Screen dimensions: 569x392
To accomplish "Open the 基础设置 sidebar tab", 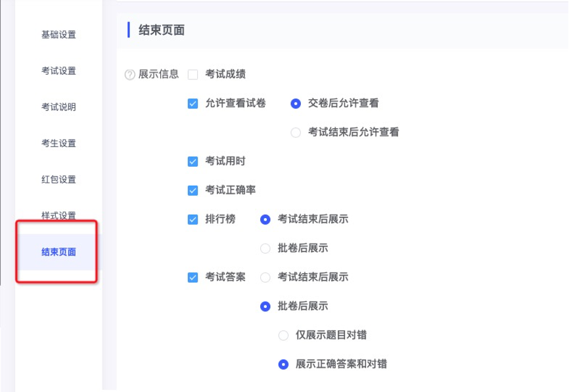I will tap(58, 34).
